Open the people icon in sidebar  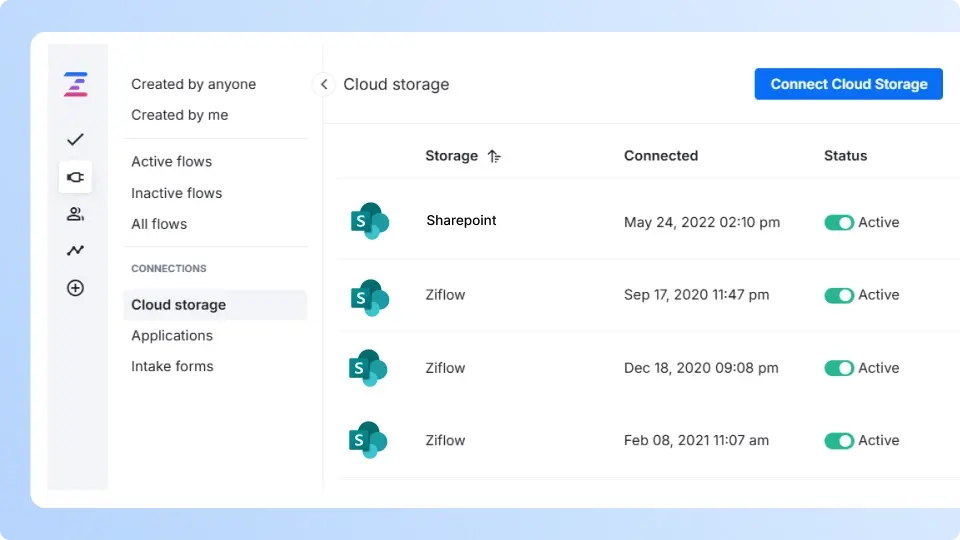pos(75,214)
